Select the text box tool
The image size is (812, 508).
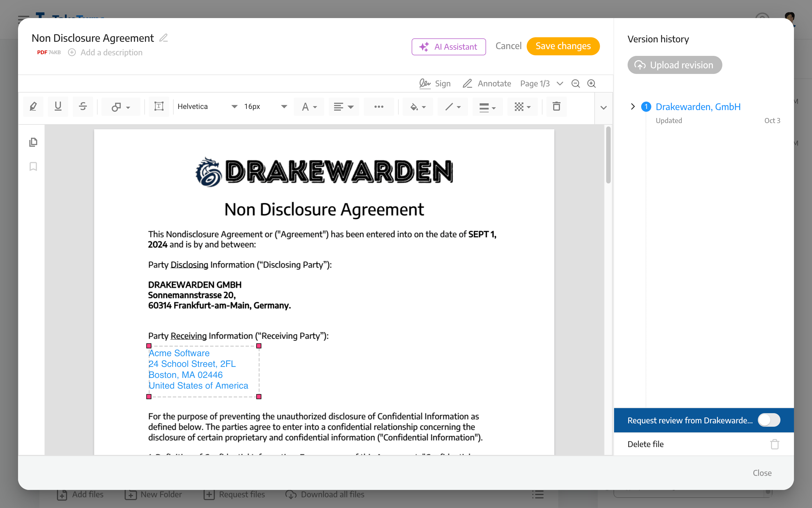click(159, 106)
